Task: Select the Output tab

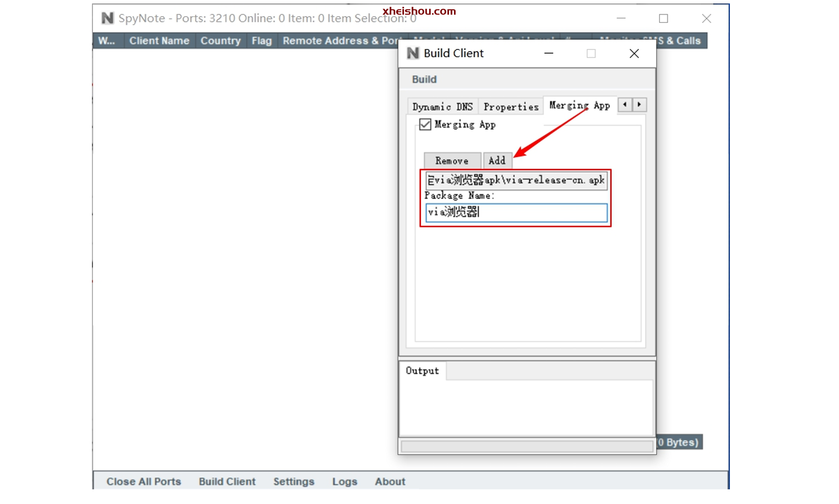Action: [422, 371]
